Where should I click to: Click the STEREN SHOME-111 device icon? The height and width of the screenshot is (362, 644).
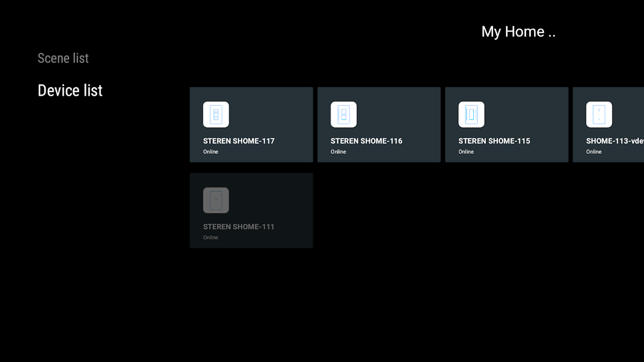click(216, 200)
